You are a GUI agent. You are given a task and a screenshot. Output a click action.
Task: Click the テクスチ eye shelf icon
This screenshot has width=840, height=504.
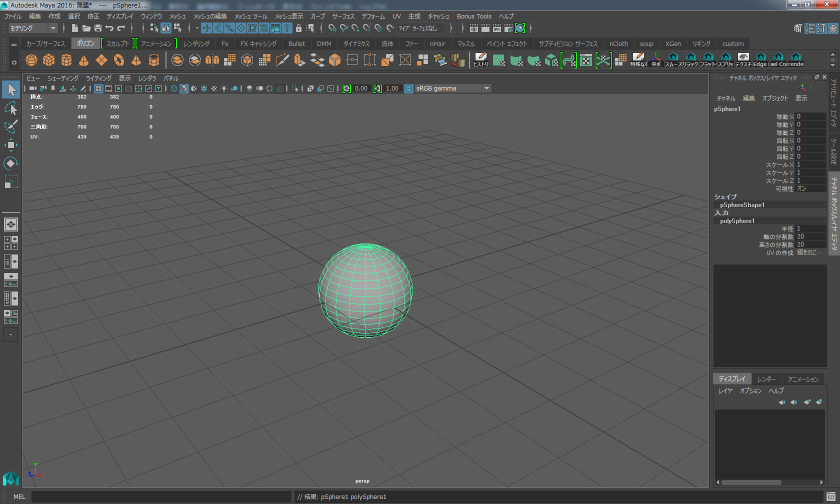tap(743, 60)
